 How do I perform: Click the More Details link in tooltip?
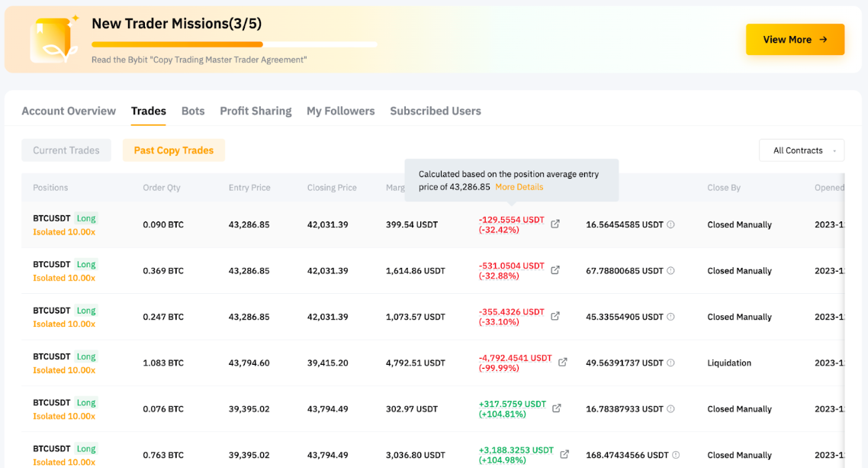(x=519, y=187)
